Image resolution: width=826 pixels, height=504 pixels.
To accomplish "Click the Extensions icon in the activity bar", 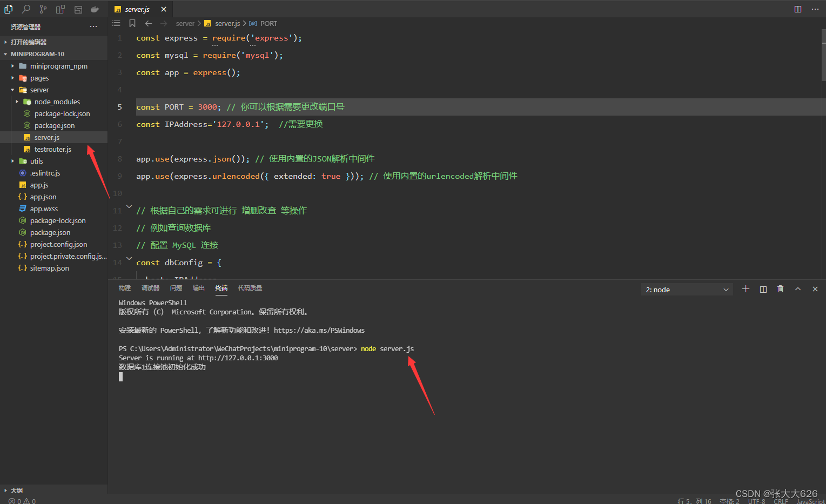I will [x=60, y=9].
